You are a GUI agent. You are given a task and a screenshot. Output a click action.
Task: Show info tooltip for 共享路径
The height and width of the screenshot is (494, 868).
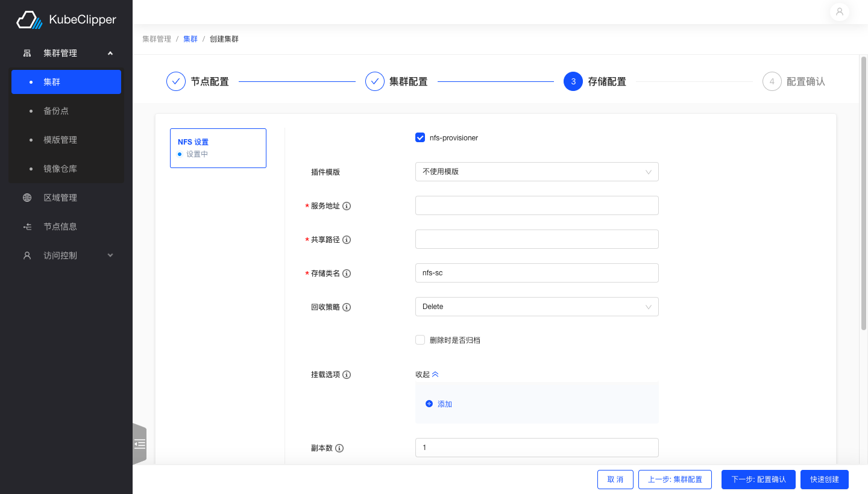(347, 240)
